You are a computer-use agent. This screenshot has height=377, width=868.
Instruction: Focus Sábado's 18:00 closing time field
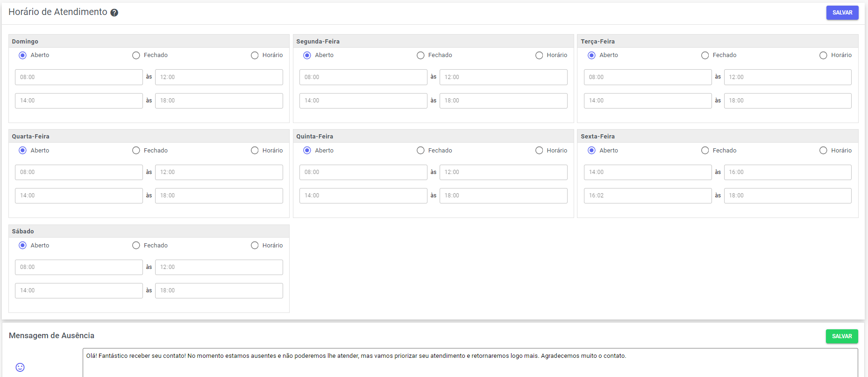click(219, 290)
